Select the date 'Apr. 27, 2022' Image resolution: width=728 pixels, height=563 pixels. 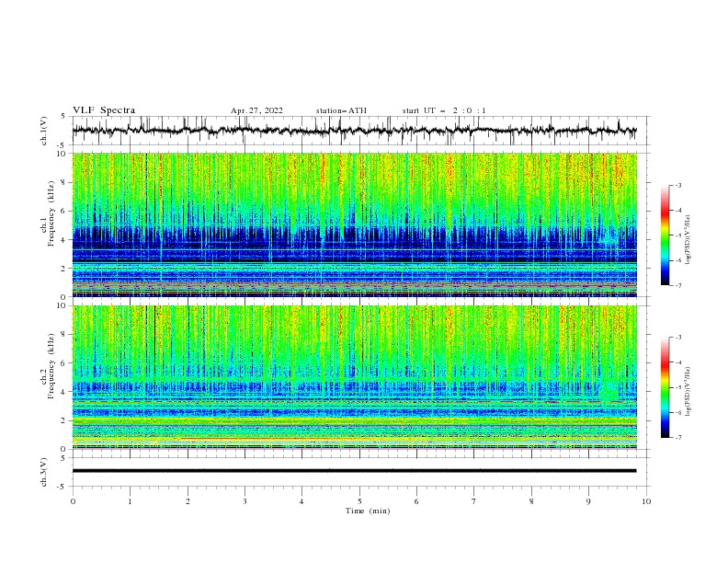coord(256,110)
